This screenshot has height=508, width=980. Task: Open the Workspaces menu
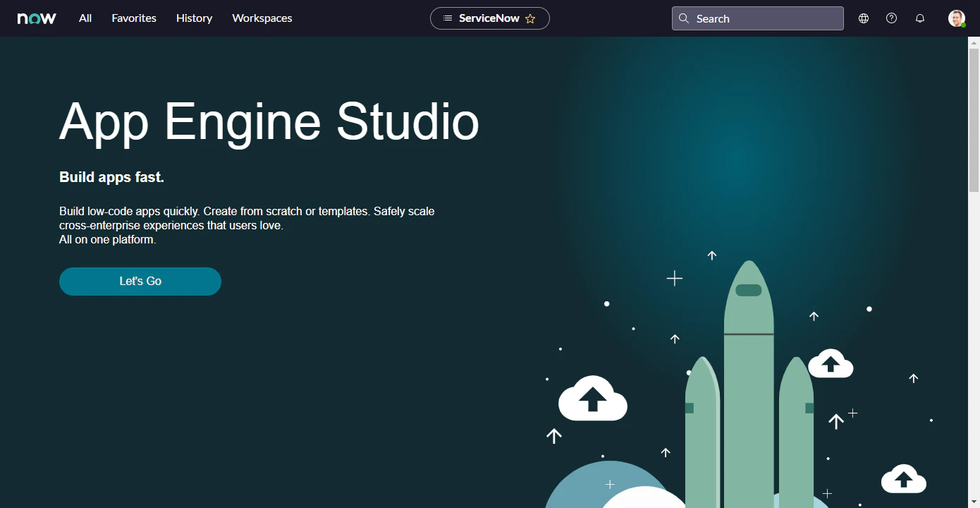point(262,18)
